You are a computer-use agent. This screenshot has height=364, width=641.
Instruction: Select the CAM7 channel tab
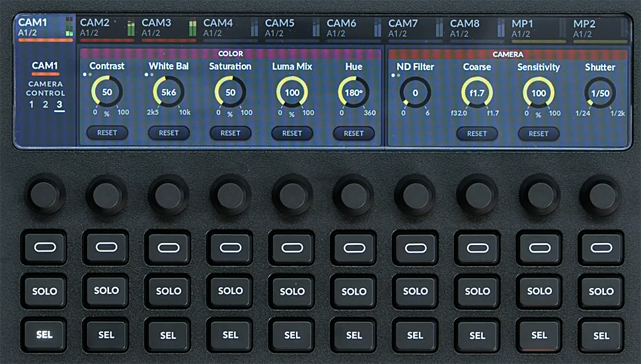(x=416, y=30)
